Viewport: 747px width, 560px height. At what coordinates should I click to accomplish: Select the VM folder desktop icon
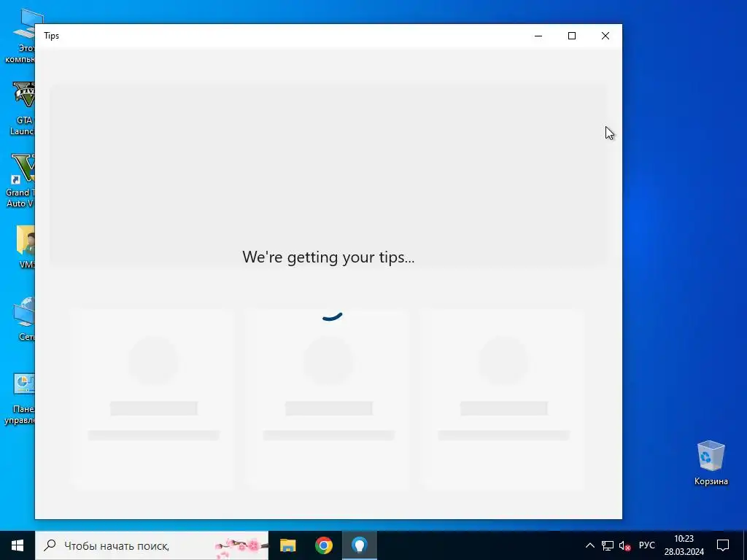[x=24, y=247]
